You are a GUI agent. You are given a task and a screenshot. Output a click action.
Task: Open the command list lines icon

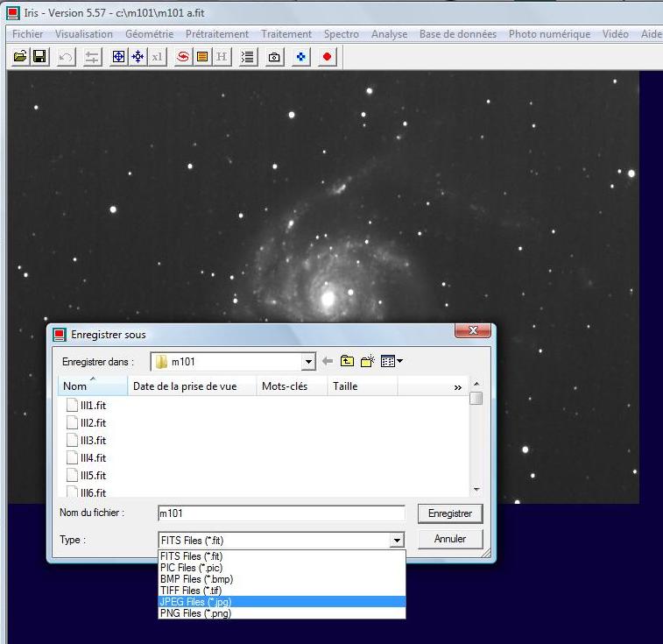click(248, 57)
